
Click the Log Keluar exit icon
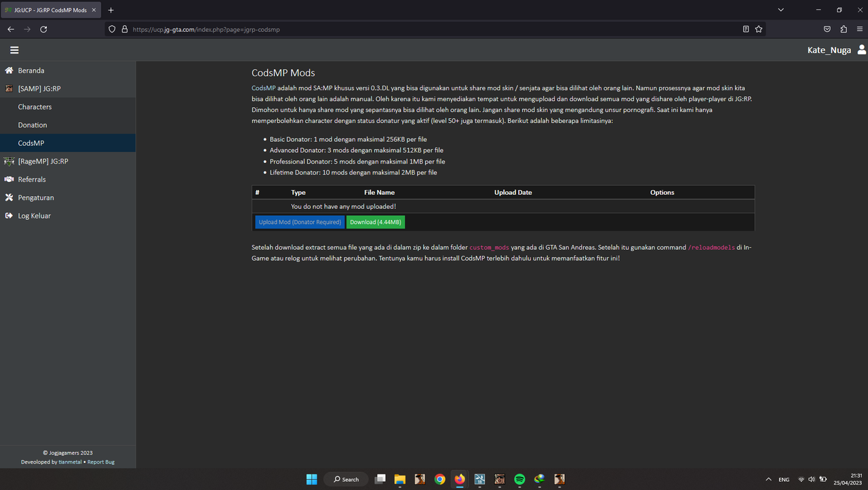tap(9, 216)
